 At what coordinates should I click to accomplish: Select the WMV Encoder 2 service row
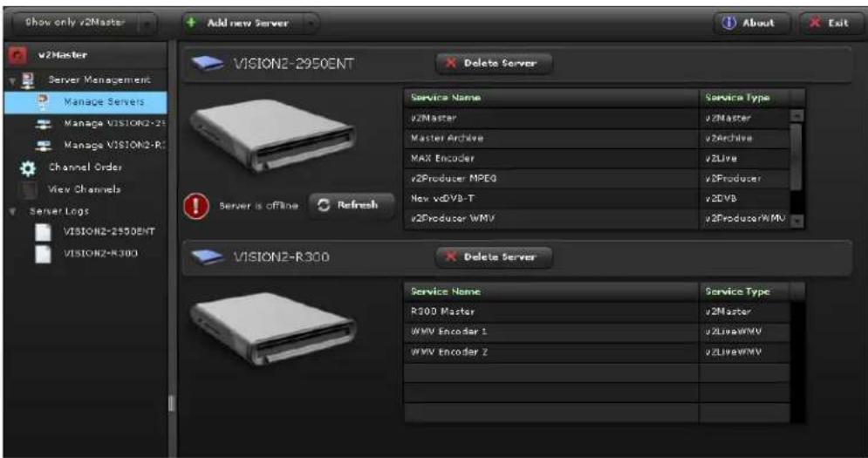coord(597,352)
